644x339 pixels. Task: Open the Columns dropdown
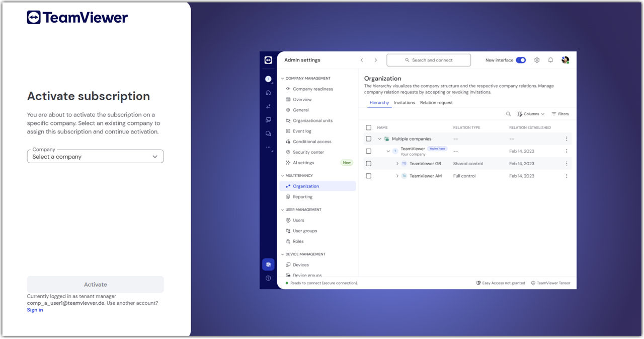(531, 114)
